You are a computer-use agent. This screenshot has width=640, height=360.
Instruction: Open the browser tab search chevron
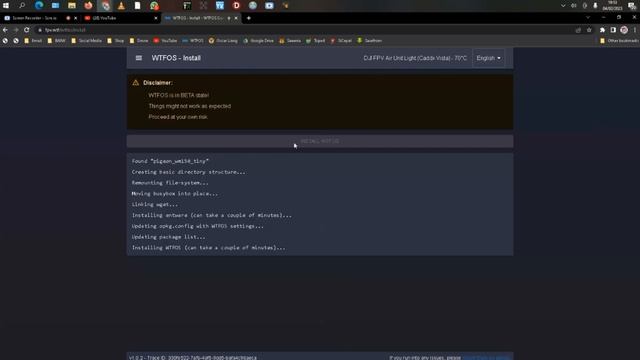(x=588, y=18)
